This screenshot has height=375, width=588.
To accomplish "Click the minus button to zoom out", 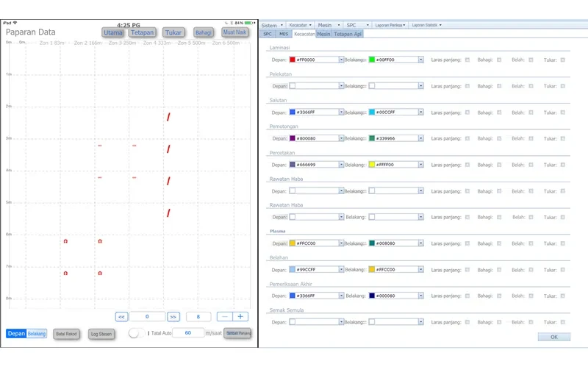I will (225, 316).
